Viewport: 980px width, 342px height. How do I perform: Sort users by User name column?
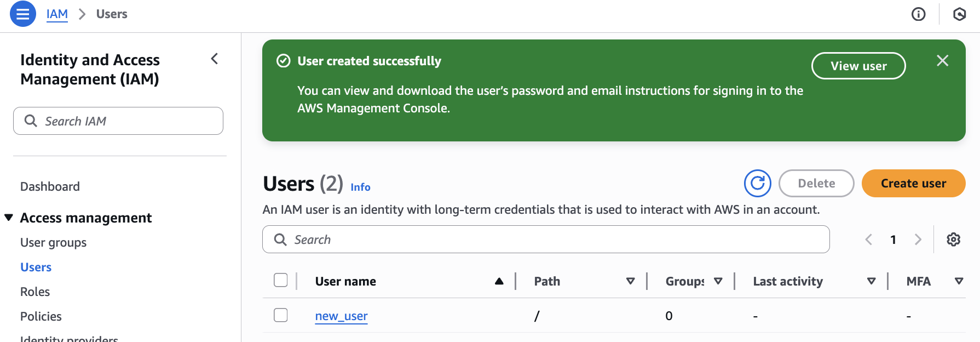pos(498,281)
